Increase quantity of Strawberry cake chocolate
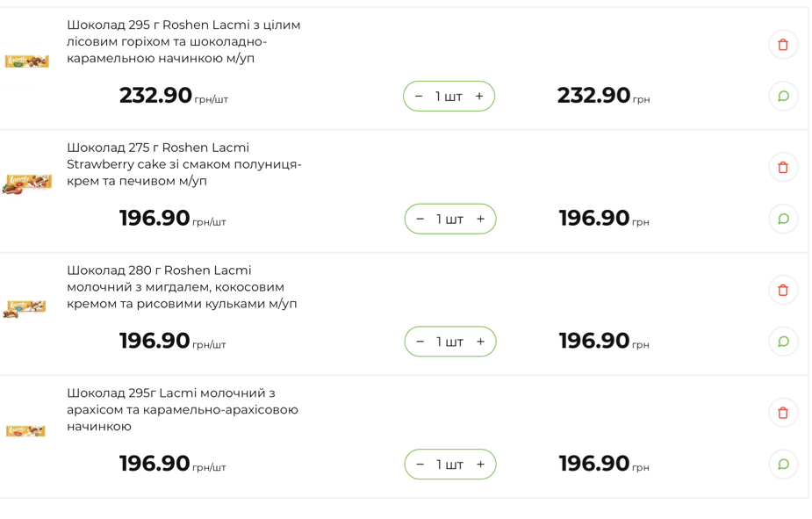 click(x=480, y=219)
